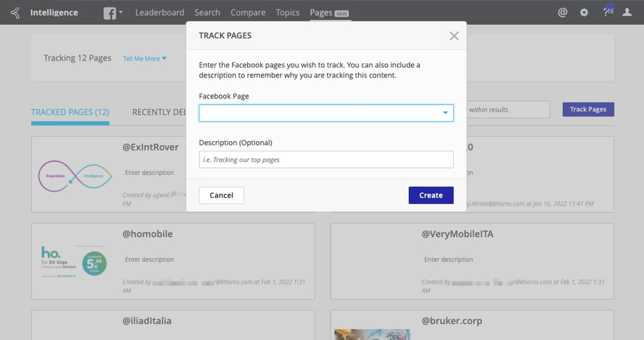
Task: Open the Leaderboard menu item
Action: click(x=160, y=13)
